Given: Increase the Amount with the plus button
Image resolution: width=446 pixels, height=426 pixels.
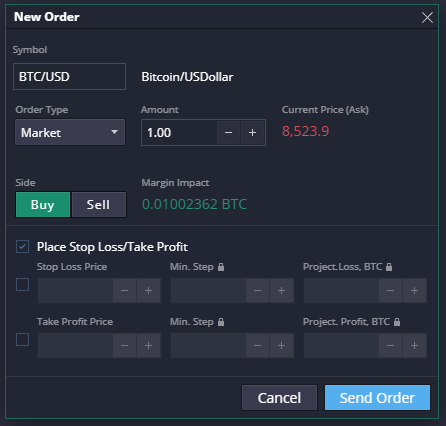Looking at the screenshot, I should coord(252,133).
